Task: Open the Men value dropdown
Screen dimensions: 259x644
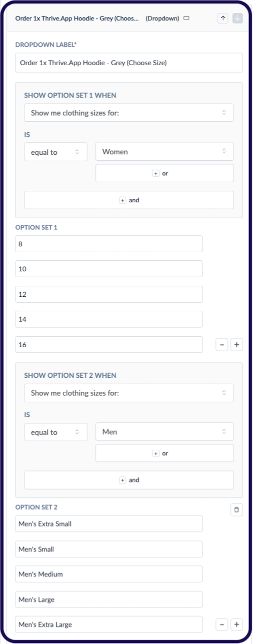Action: click(x=165, y=432)
